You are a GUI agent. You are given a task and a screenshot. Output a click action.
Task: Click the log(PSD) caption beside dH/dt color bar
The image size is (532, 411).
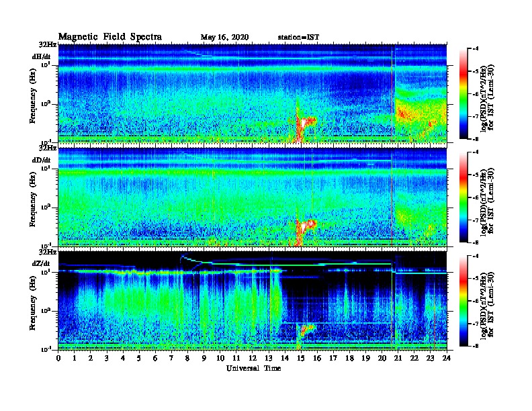487,97
